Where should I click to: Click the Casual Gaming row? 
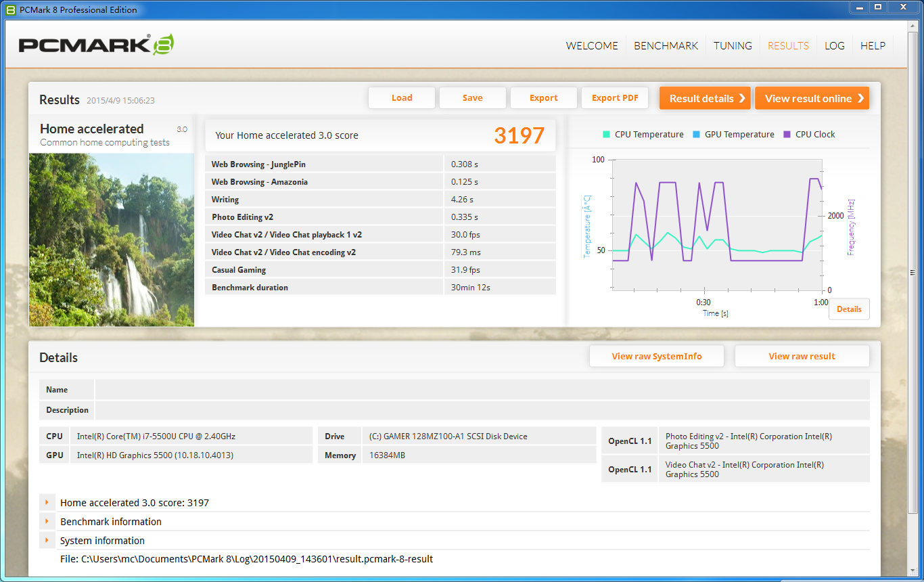pyautogui.click(x=380, y=269)
